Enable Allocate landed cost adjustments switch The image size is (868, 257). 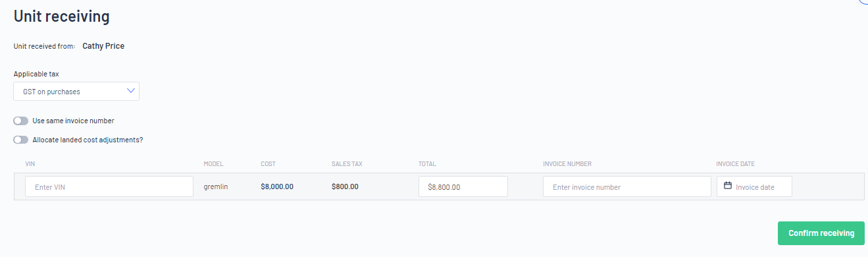[x=21, y=140]
